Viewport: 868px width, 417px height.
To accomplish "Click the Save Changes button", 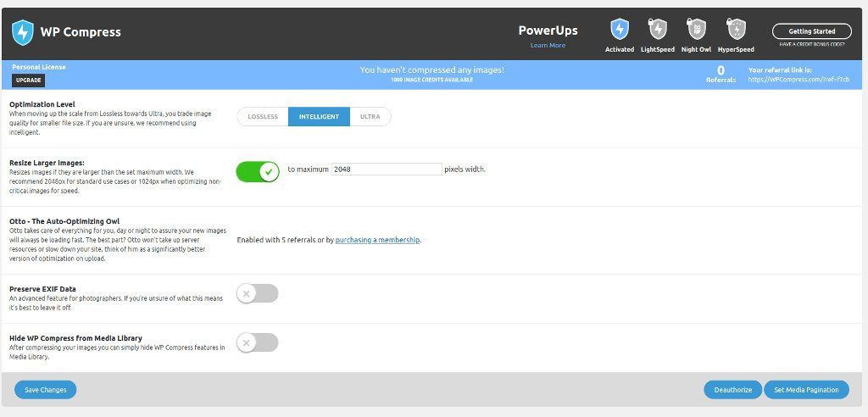I will pyautogui.click(x=46, y=390).
